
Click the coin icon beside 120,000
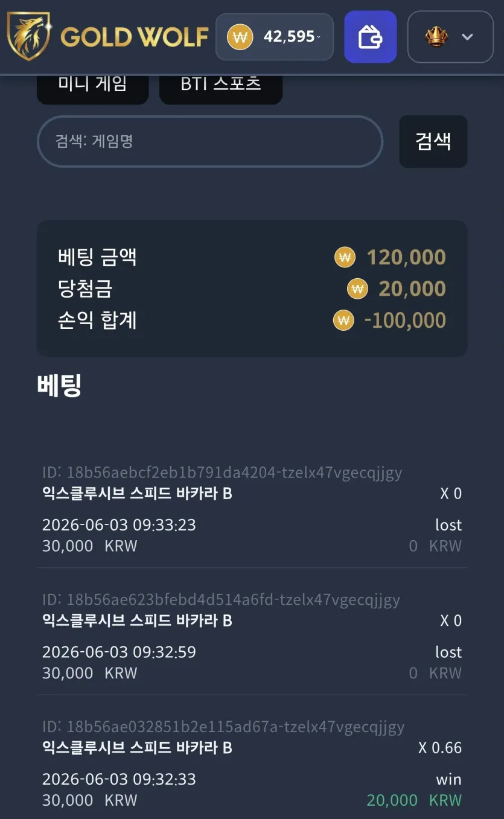pos(345,258)
